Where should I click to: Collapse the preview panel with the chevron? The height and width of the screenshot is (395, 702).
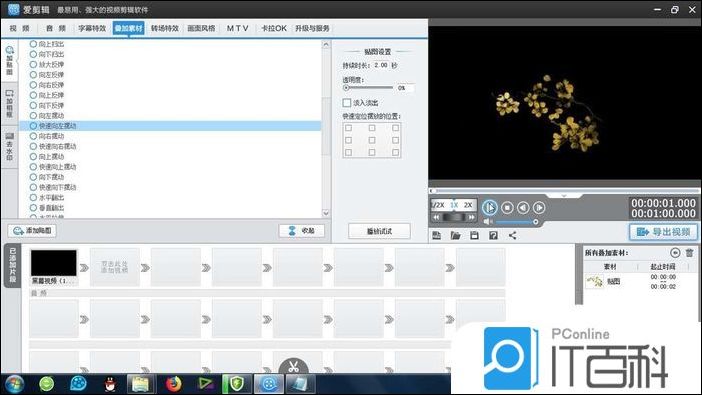(x=564, y=196)
